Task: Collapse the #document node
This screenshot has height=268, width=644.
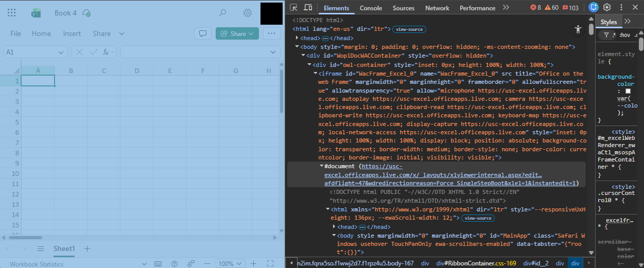Action: coord(321,166)
